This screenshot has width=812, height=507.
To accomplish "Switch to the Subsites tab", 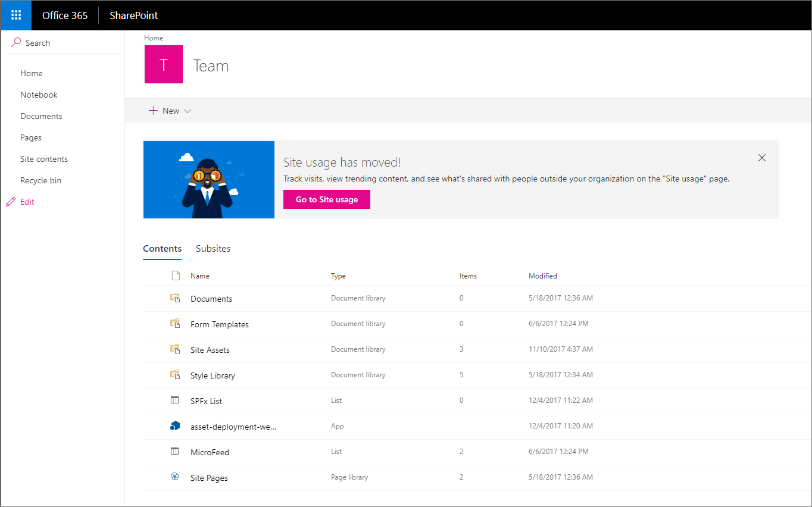I will click(x=213, y=248).
